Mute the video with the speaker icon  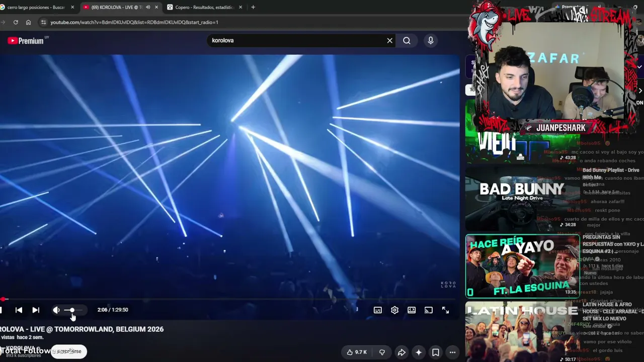tap(56, 310)
